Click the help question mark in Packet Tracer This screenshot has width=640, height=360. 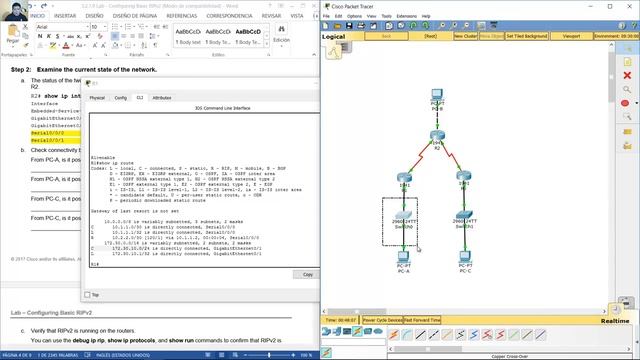tap(634, 26)
